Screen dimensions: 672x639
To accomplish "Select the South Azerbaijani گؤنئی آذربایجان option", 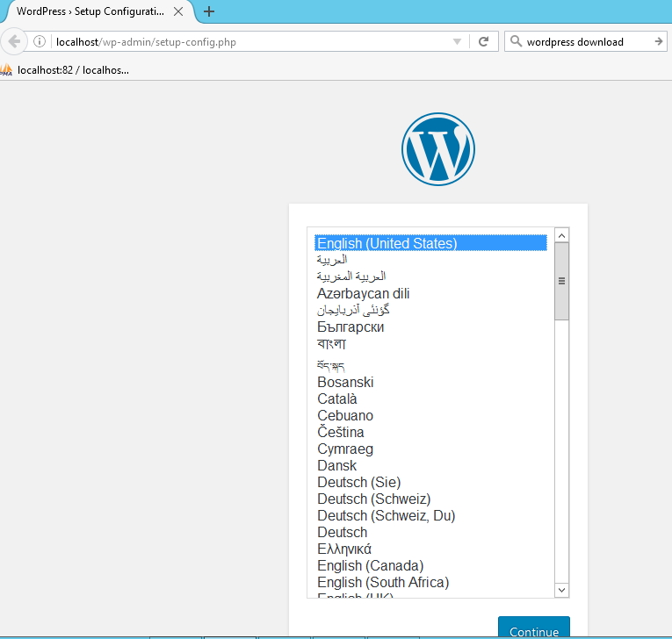I will [x=430, y=310].
